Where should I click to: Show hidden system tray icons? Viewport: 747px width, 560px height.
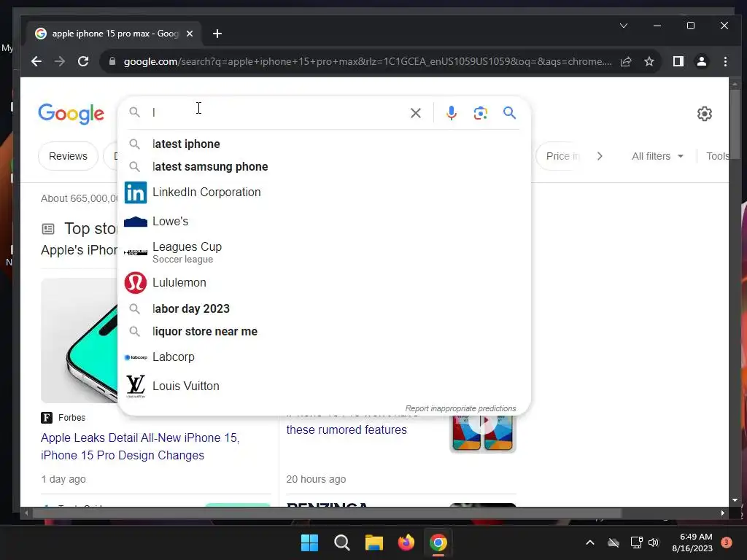[x=589, y=542]
